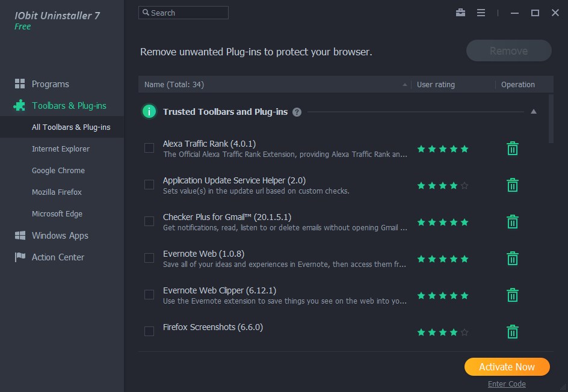The width and height of the screenshot is (568, 392).
Task: Open the Enter Code link
Action: (x=507, y=384)
